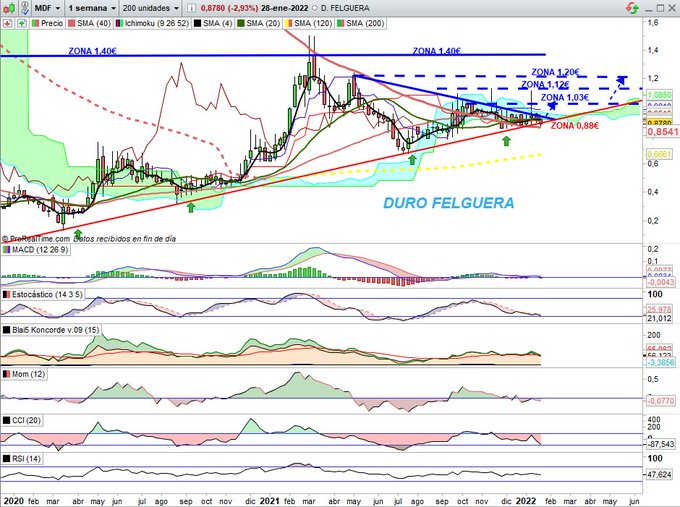Click the 'DURO FELGUERA' chart title text
This screenshot has width=680, height=507.
click(448, 203)
